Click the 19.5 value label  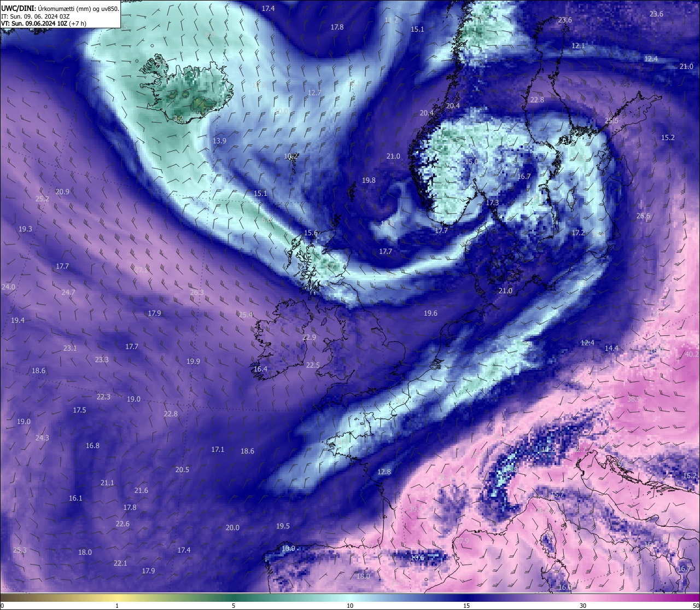point(283,526)
